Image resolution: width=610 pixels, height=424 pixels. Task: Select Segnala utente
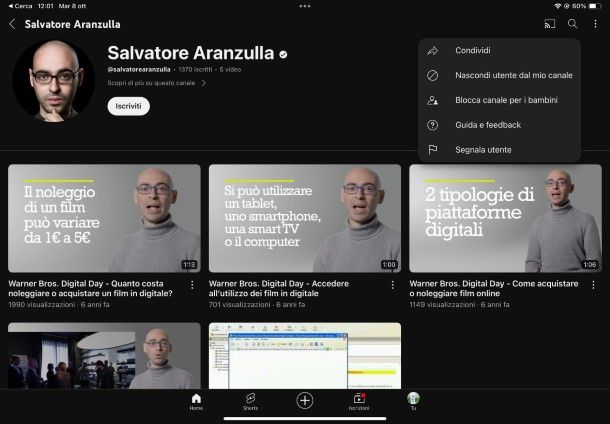tap(483, 150)
